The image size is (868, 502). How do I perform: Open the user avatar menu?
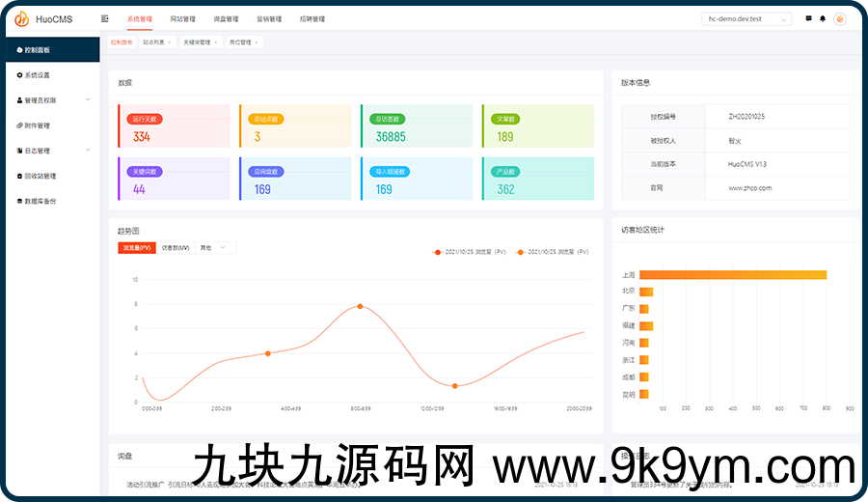tap(840, 19)
